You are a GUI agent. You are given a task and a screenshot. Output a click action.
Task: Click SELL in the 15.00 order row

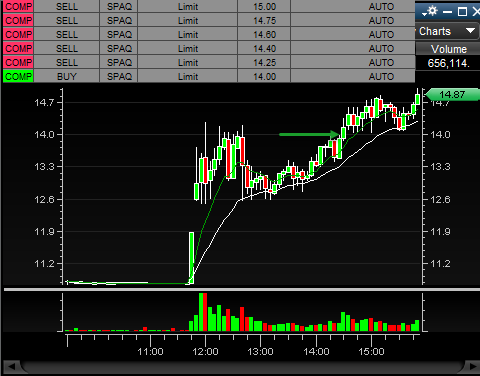67,7
